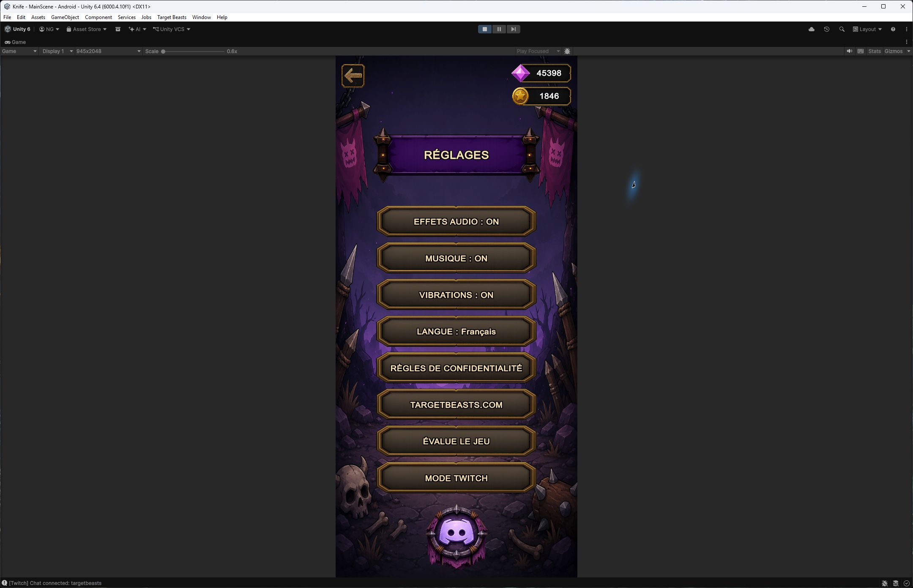Open the Game tab options menu
This screenshot has height=588, width=913.
click(x=906, y=42)
